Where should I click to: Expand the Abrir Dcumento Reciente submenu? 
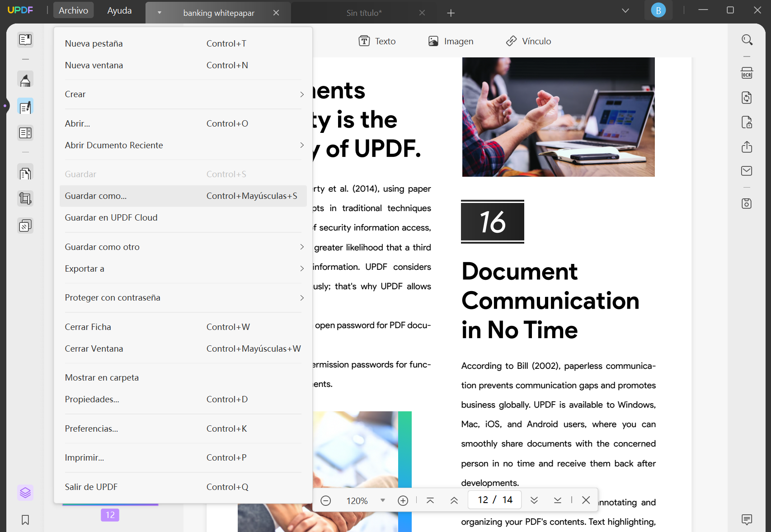tap(183, 145)
